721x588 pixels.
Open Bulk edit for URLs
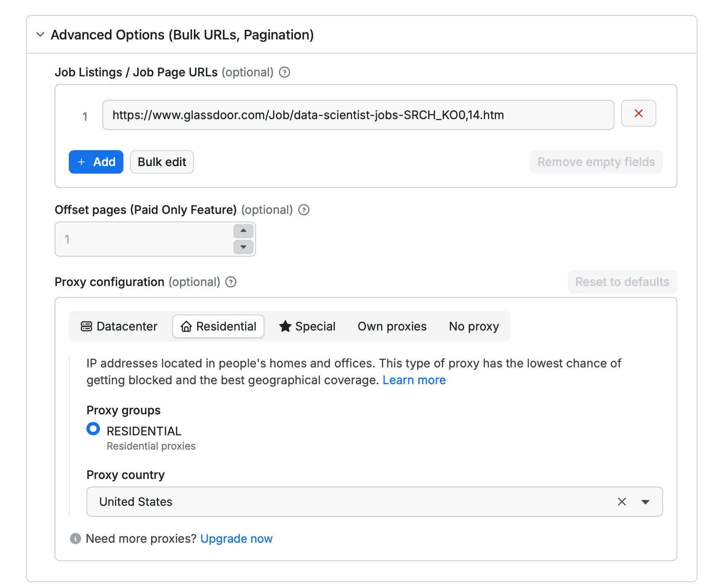tap(162, 162)
